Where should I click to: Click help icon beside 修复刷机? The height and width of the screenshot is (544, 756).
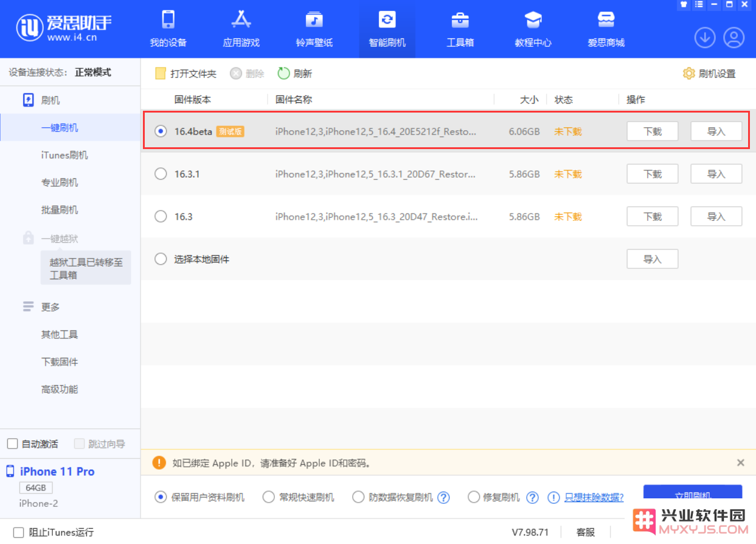[x=532, y=497]
